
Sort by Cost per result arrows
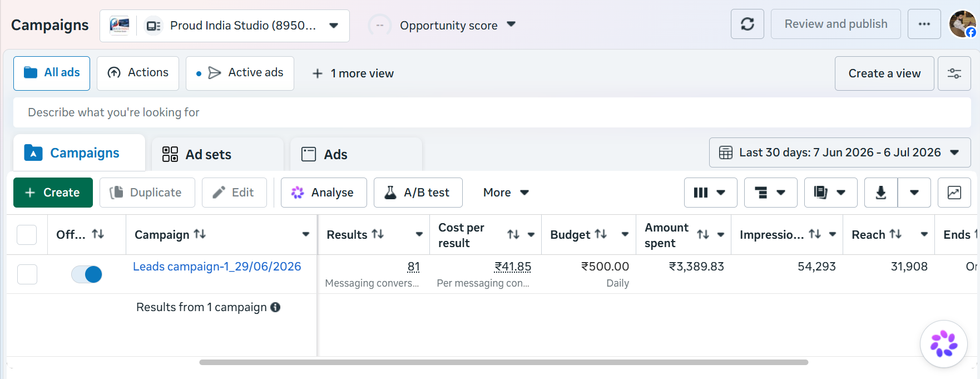513,235
